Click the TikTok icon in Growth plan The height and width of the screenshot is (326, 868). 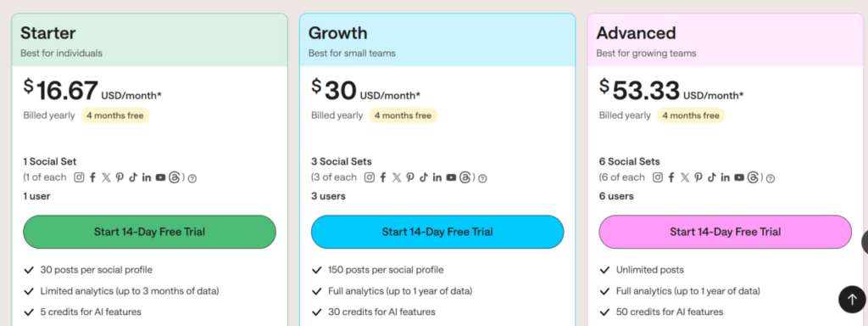click(x=424, y=177)
